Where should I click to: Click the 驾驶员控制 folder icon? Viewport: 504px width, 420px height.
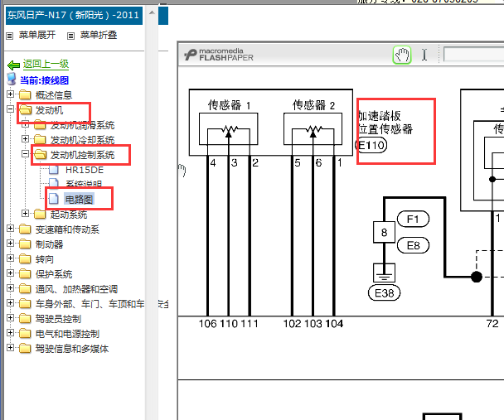tap(25, 319)
